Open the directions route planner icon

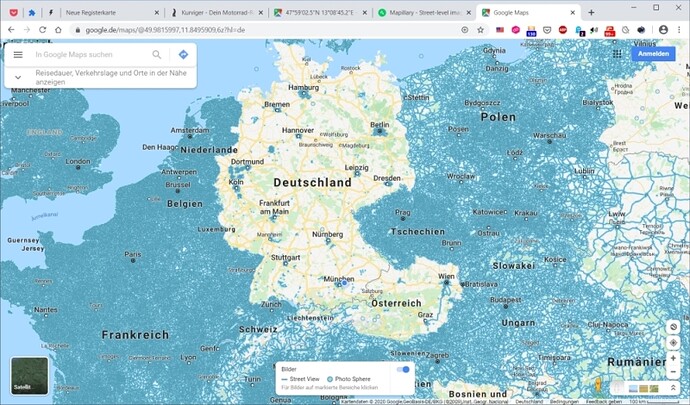184,55
